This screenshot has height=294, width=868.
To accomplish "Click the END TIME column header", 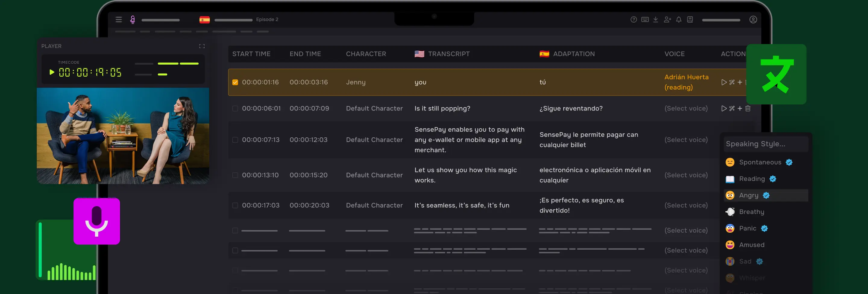I will (x=305, y=54).
